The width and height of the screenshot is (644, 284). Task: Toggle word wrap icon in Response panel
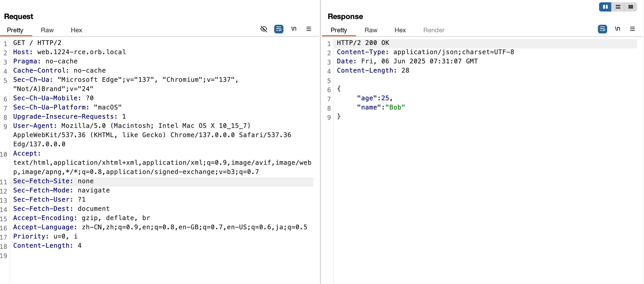tap(602, 29)
